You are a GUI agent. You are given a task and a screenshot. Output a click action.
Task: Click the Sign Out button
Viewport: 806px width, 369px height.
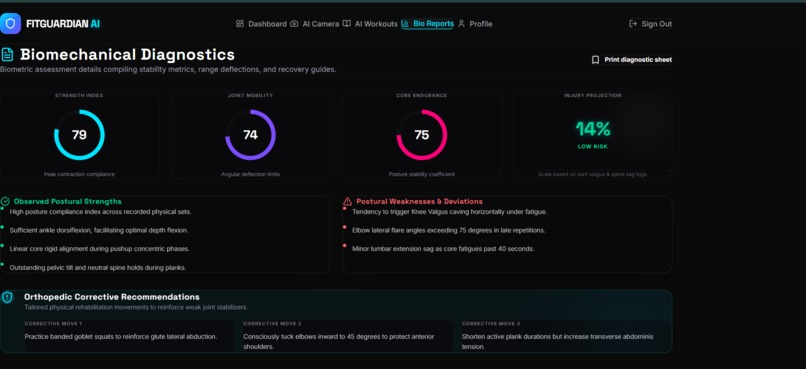[650, 24]
